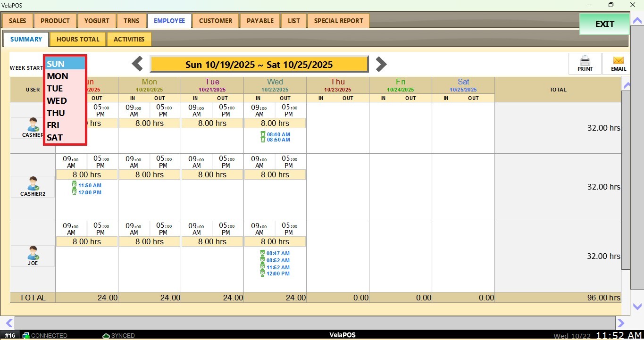Screen dimensions: 644x340
Task: Switch to the HOURS TOTAL tab
Action: click(78, 39)
